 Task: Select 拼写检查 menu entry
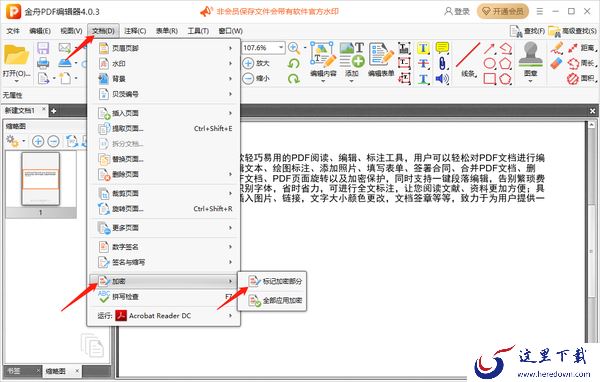pyautogui.click(x=164, y=297)
